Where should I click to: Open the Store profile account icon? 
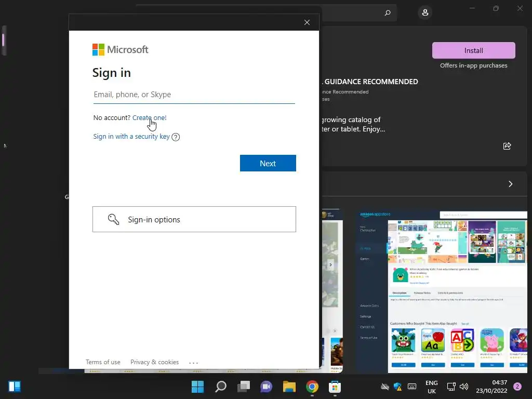coord(425,13)
